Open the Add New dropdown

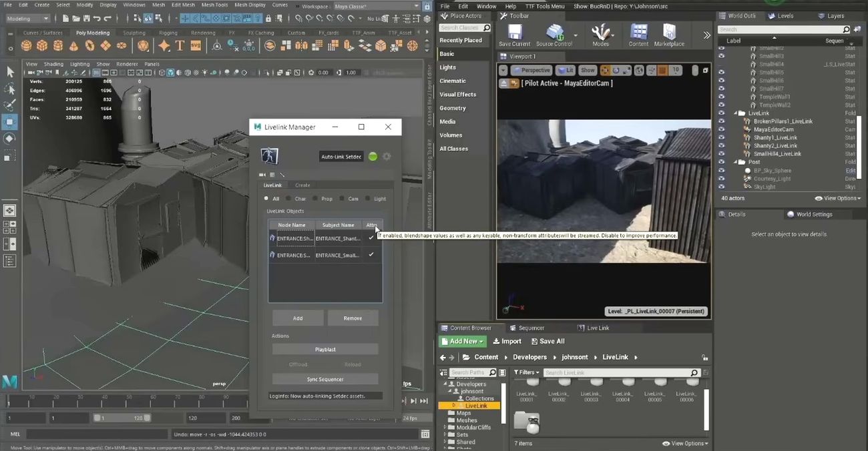(x=462, y=341)
